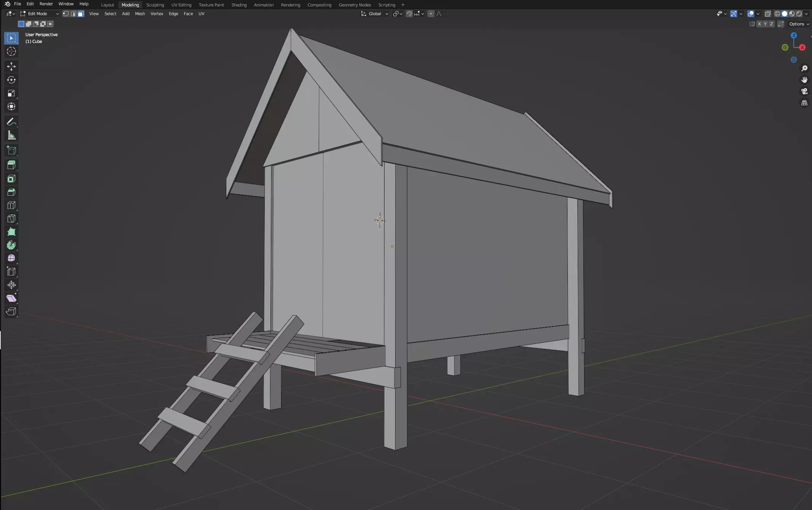
Task: Select the Rotate tool
Action: [x=11, y=80]
